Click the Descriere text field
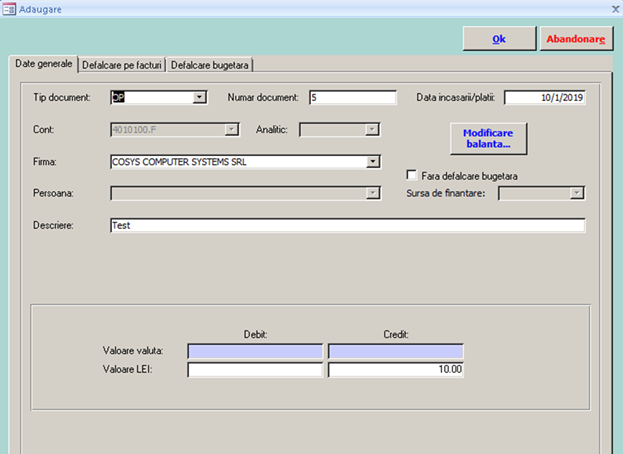The width and height of the screenshot is (623, 454). (346, 226)
